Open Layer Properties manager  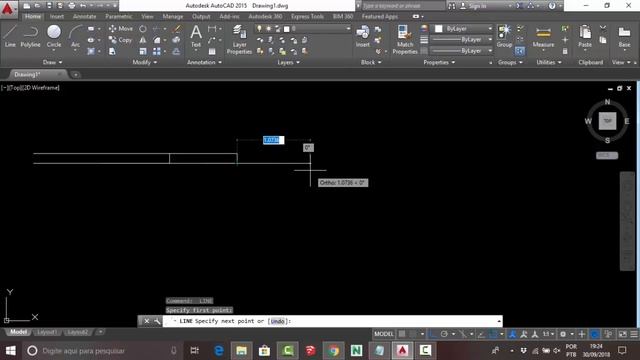[x=240, y=40]
